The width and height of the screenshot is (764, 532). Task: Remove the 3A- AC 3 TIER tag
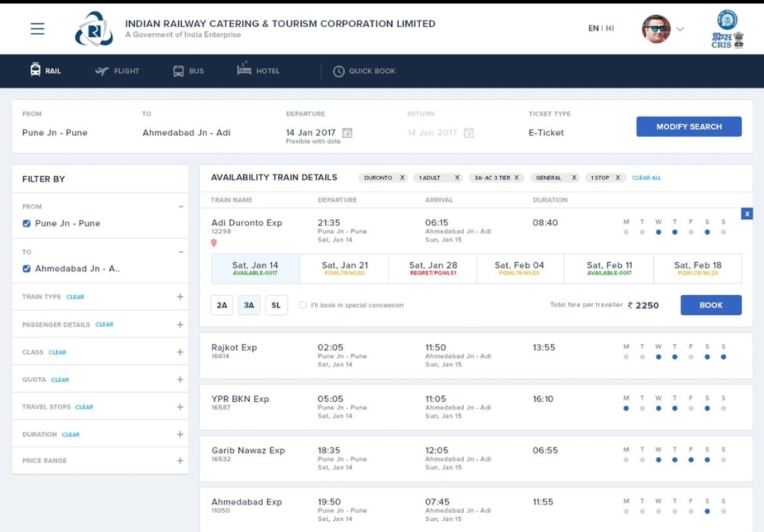click(x=516, y=178)
